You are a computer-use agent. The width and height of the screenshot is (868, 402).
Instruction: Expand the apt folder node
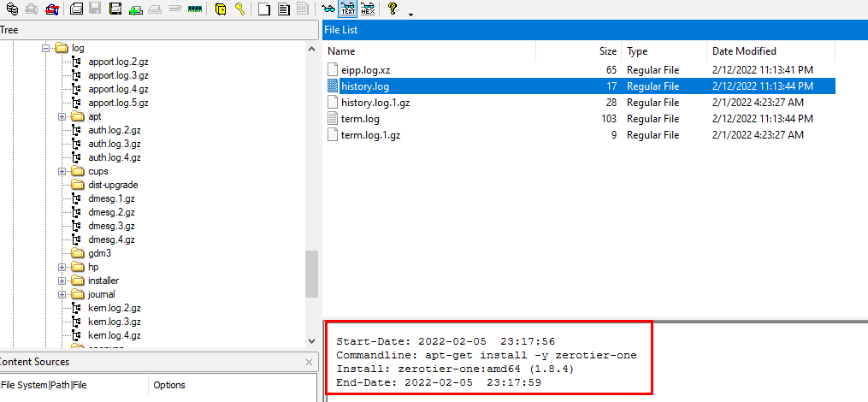coord(62,117)
